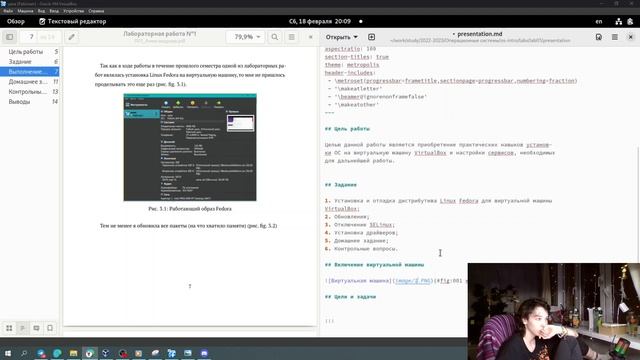Open the dropdown arrow next to Открыть
This screenshot has height=360, width=640.
[x=356, y=37]
